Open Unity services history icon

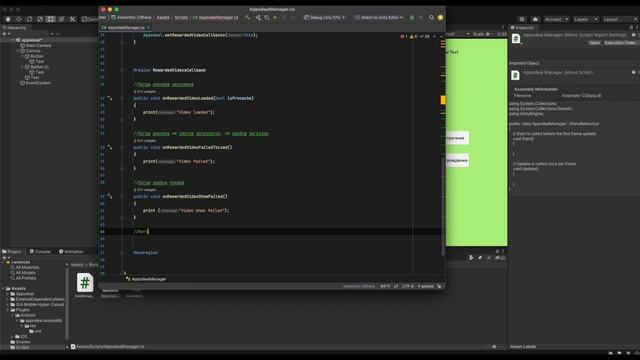[522, 19]
